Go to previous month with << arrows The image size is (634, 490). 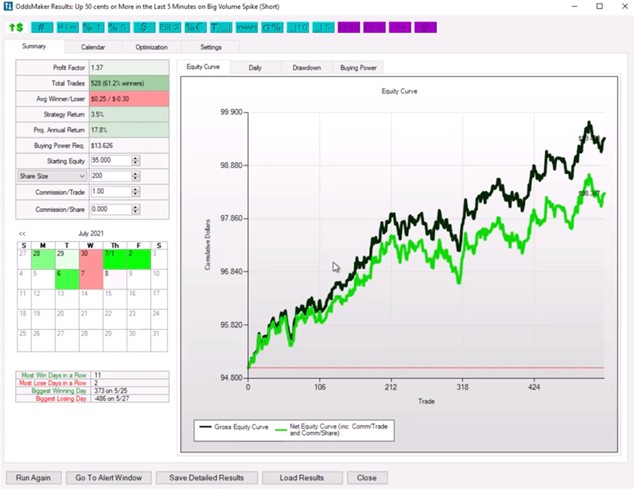tap(22, 233)
